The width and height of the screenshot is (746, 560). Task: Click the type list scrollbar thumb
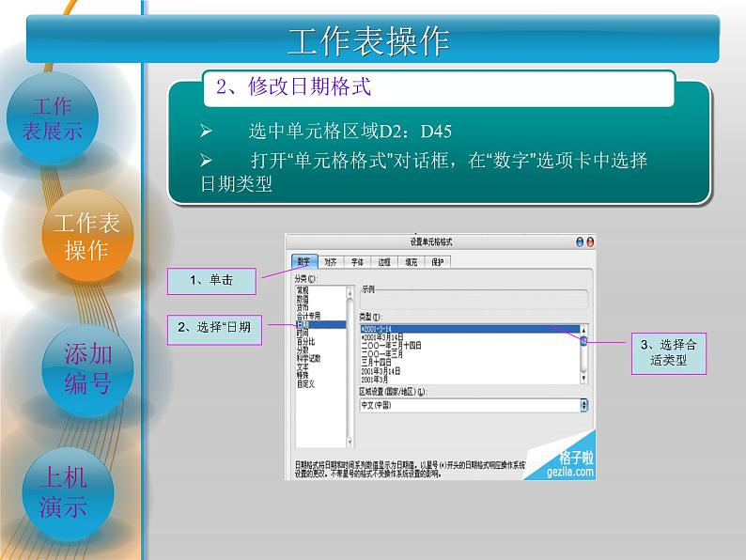[x=583, y=341]
